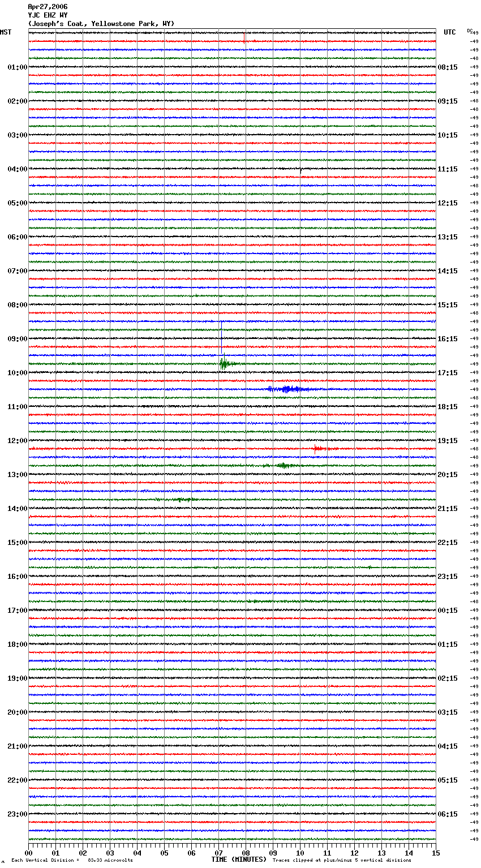Image resolution: width=481 pixels, height=868 pixels.
Task: Select the 22:00 MST time label
Action: (18, 780)
